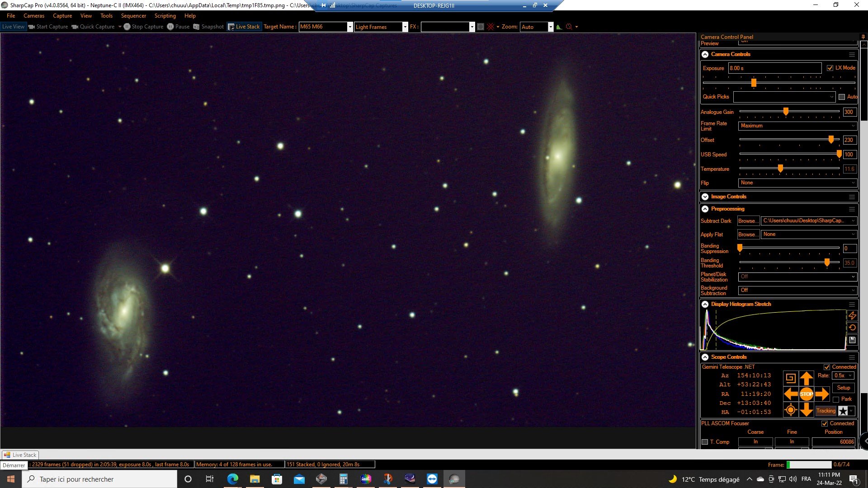
Task: Collapse the Preprocessing section
Action: (x=705, y=209)
